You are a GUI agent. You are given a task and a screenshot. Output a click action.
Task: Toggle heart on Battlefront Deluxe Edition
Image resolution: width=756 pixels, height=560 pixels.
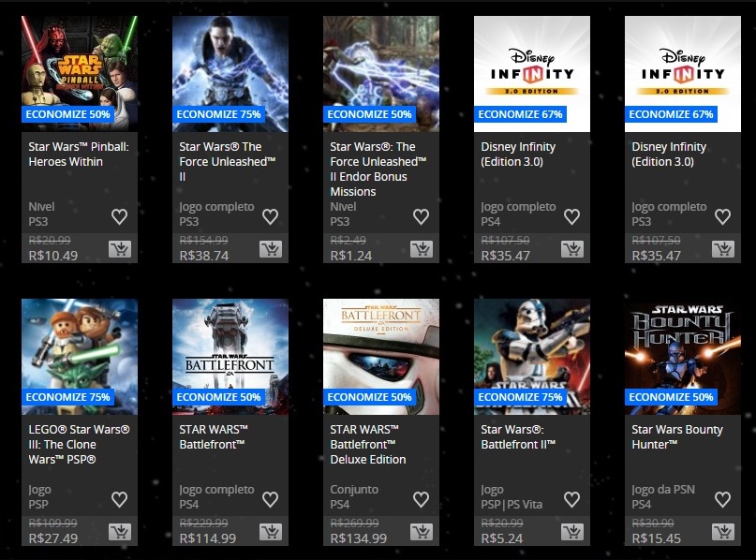[422, 499]
